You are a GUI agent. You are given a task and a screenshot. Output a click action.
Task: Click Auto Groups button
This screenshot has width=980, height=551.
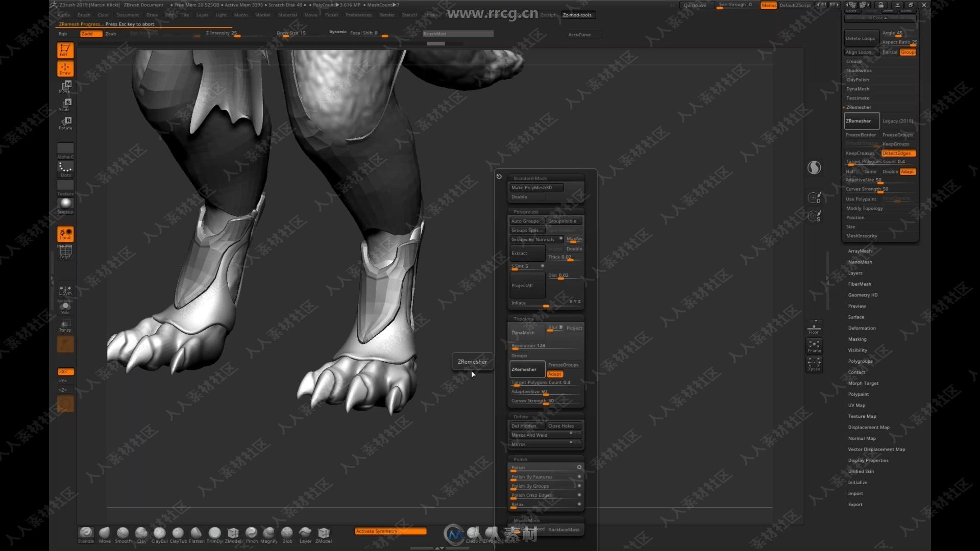527,221
